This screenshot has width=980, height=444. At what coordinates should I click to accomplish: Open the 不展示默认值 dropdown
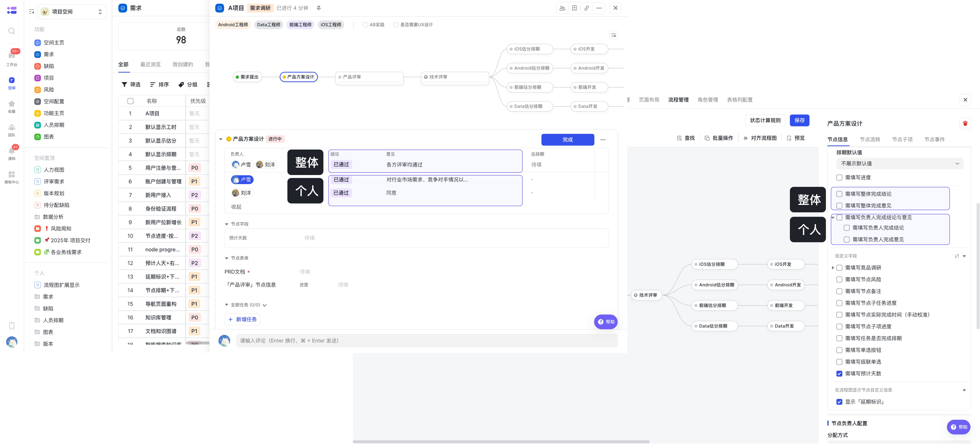[900, 164]
